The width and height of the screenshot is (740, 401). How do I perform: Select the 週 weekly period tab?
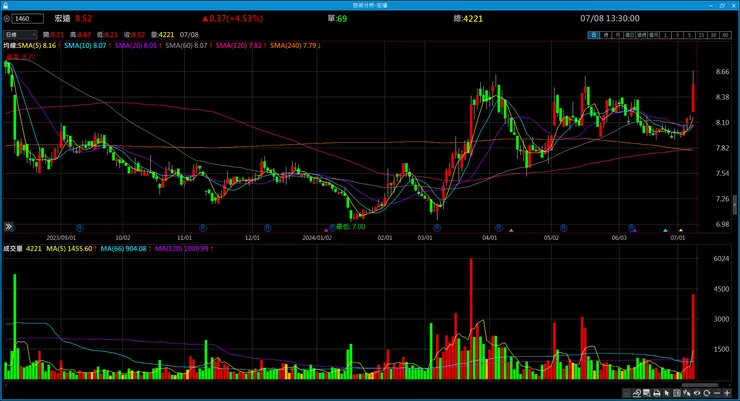point(606,35)
